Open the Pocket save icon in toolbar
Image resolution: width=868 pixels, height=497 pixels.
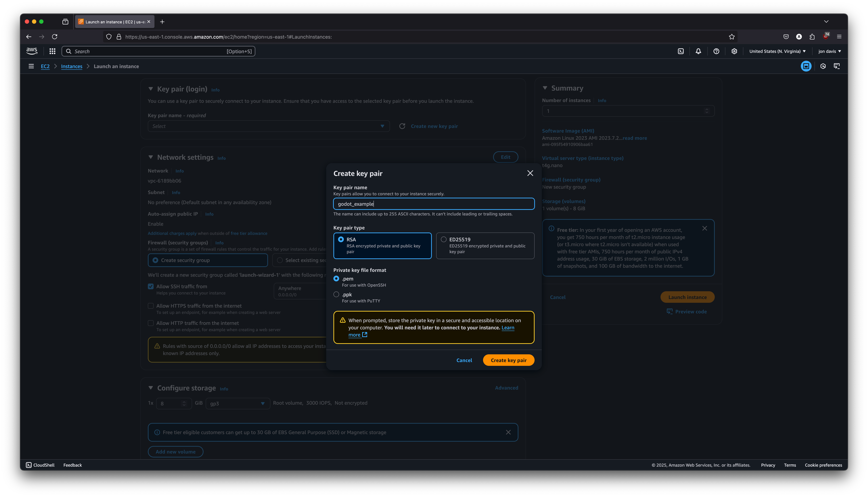tap(786, 36)
